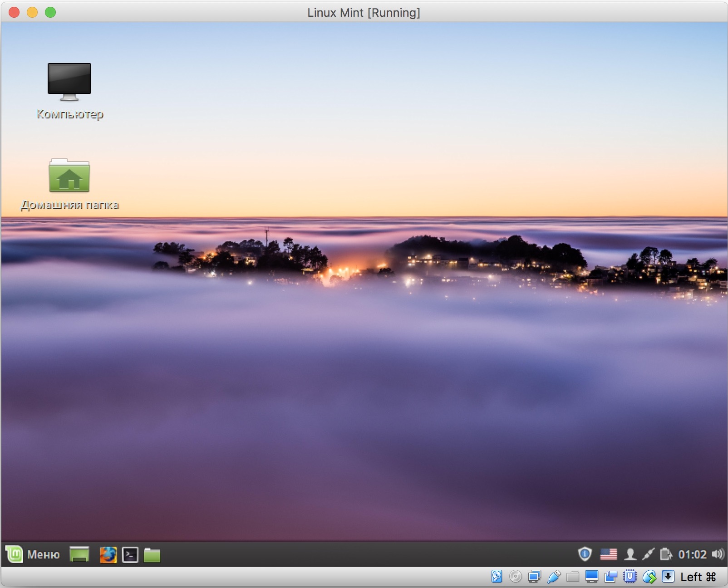
Task: Open the Terminal launcher
Action: pyautogui.click(x=130, y=554)
